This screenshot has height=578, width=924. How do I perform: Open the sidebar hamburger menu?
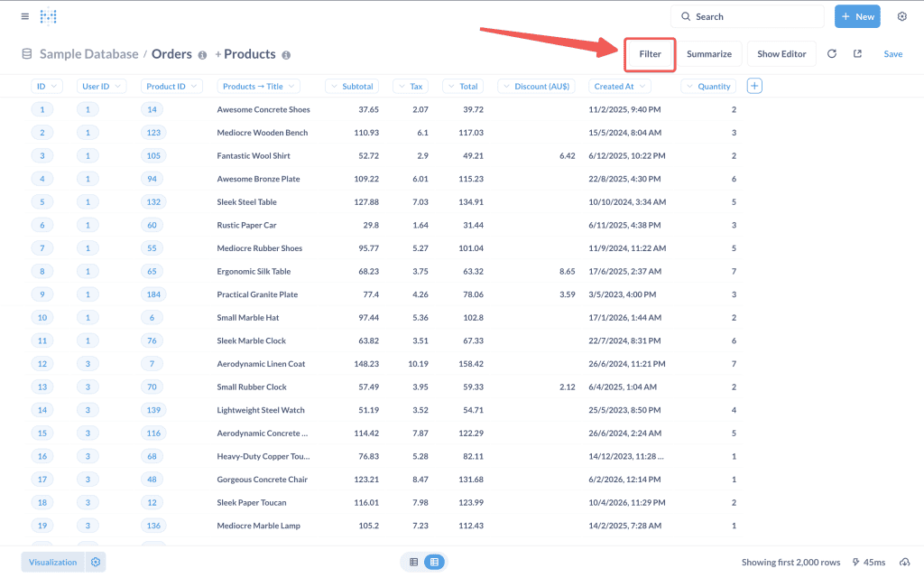(x=24, y=16)
